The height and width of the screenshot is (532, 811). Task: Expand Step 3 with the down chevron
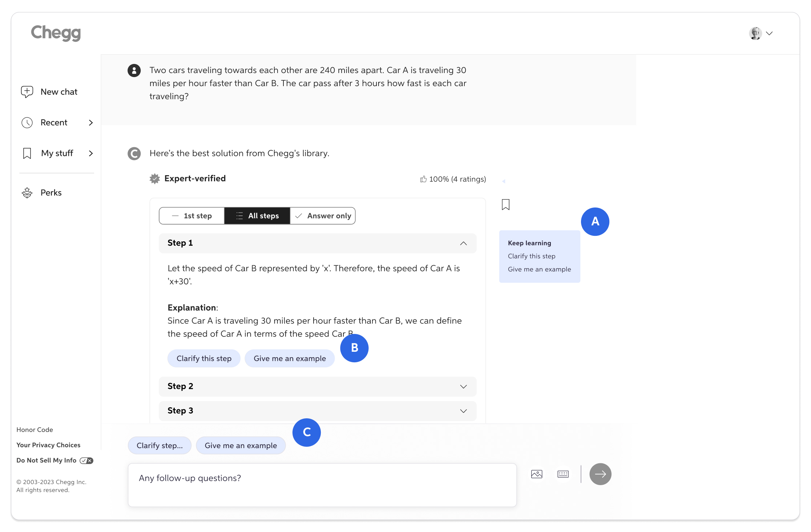(463, 411)
